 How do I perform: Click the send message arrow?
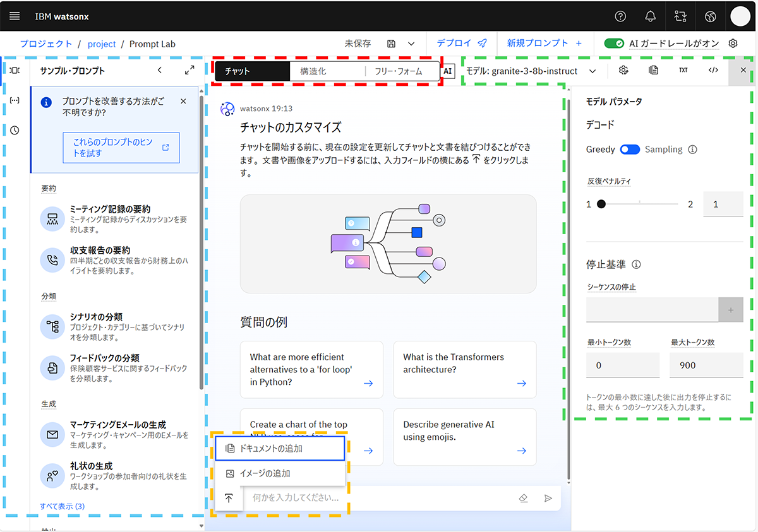coord(548,498)
